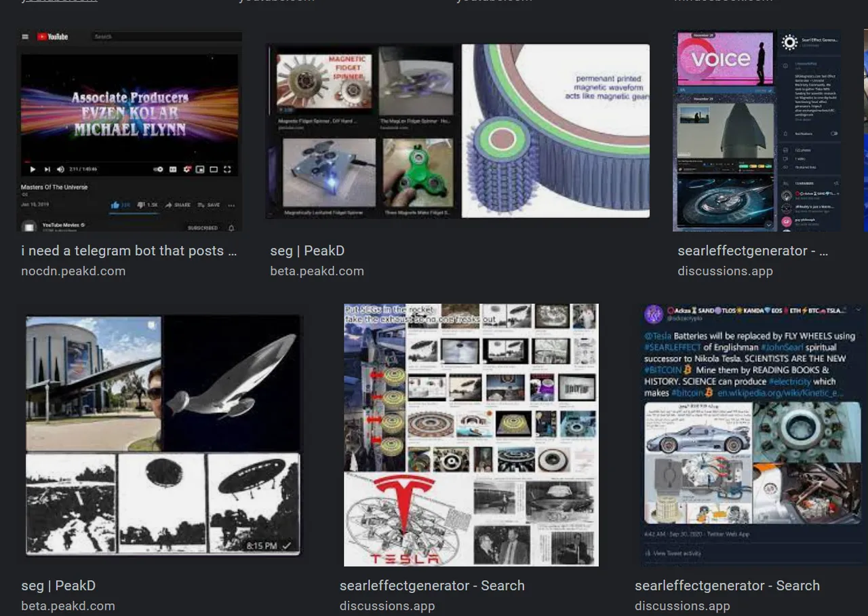Click 'searleffectgenerator - Search' title under tweet image
The width and height of the screenshot is (868, 616).
727,585
